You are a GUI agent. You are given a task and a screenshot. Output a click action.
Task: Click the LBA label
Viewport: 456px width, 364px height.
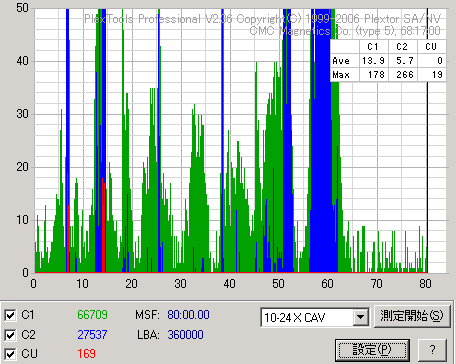[148, 334]
